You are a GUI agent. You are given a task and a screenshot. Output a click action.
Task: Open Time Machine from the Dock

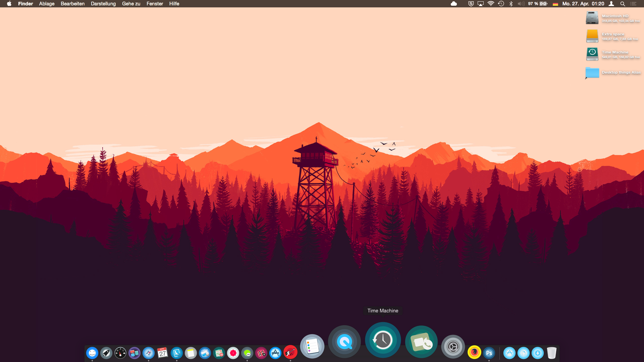pyautogui.click(x=383, y=340)
